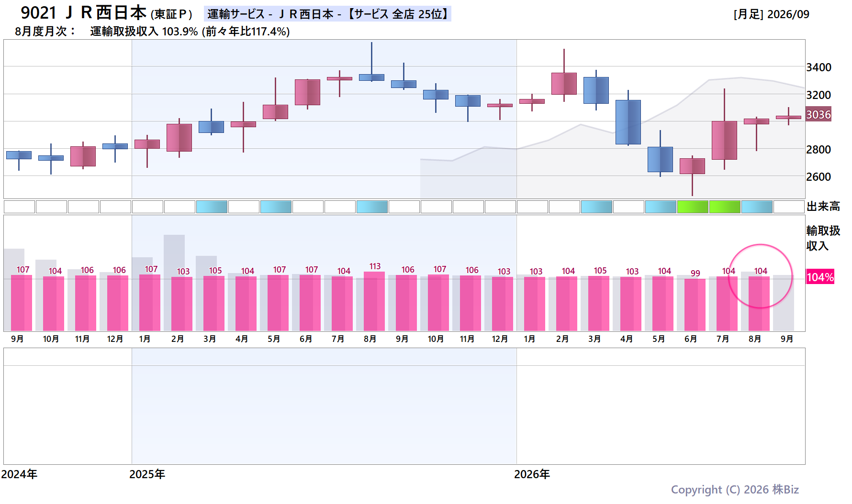Click the 113 revenue bar value
The height and width of the screenshot is (504, 852).
(375, 266)
